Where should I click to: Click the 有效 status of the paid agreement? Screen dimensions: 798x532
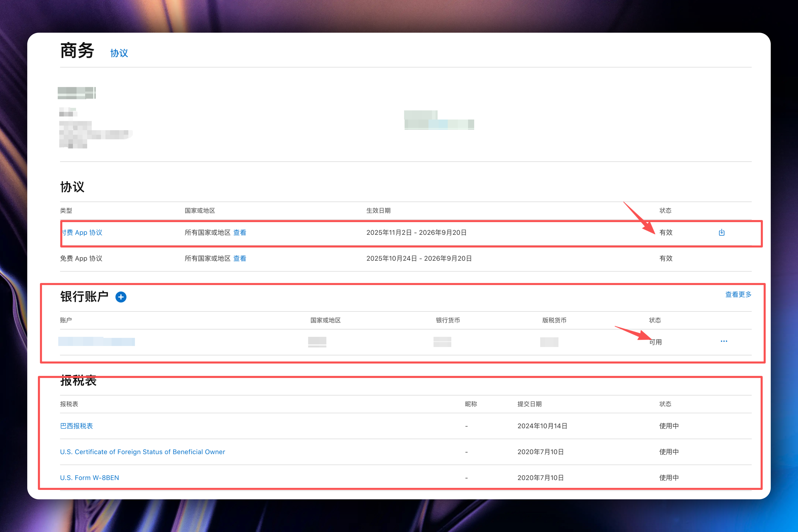666,232
